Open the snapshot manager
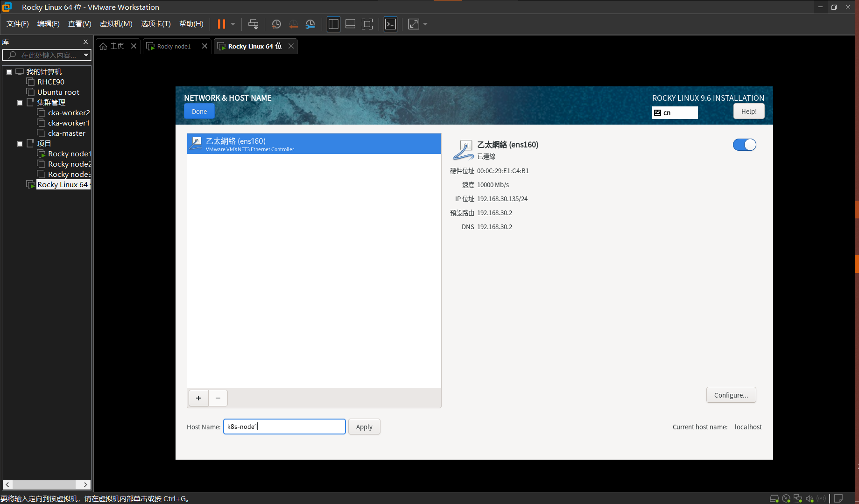 click(310, 24)
